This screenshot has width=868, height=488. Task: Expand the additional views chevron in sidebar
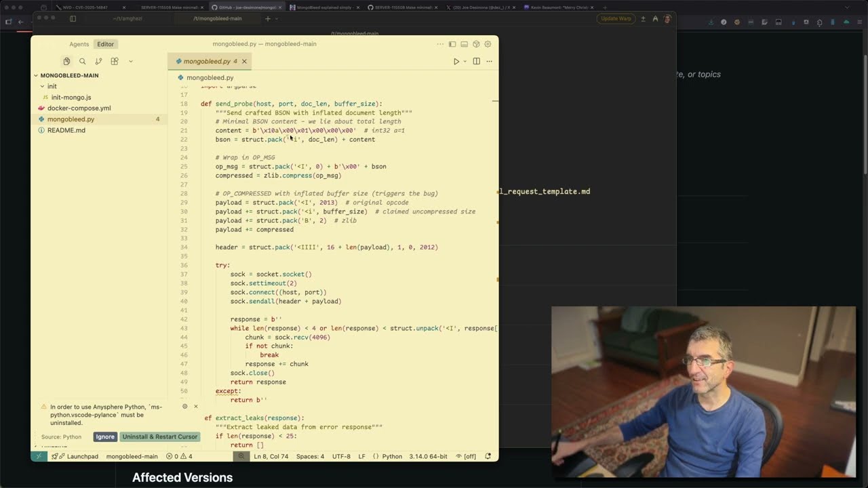tap(131, 61)
